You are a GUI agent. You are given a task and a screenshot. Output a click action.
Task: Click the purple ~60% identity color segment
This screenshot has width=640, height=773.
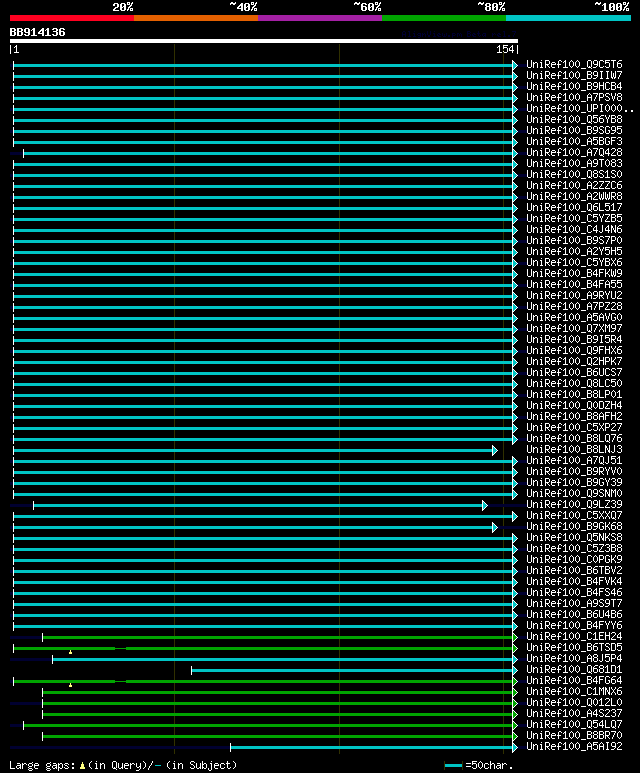tap(320, 18)
